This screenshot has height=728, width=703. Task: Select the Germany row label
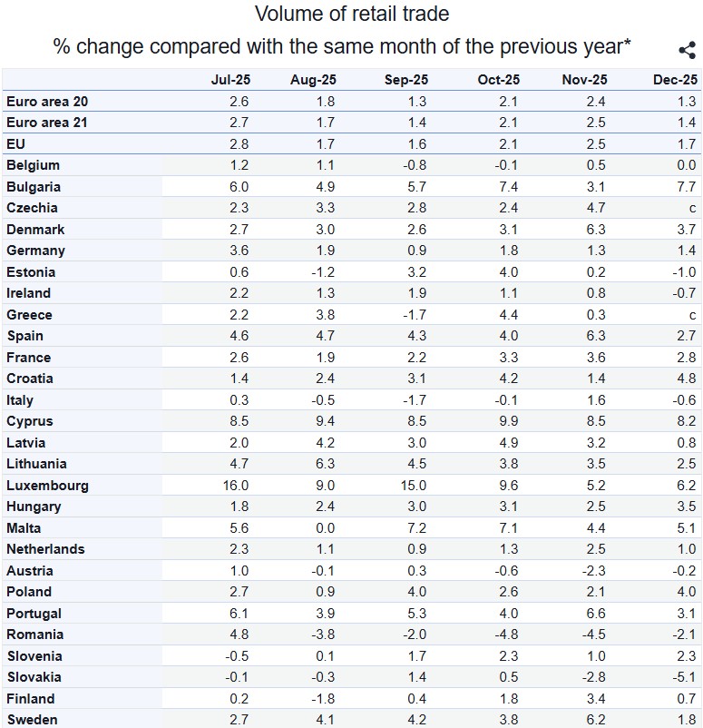[x=35, y=251]
